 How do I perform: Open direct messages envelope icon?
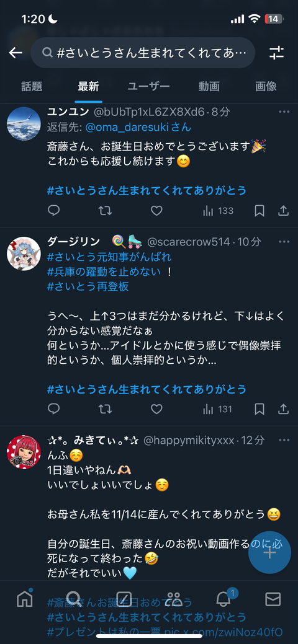click(x=273, y=599)
